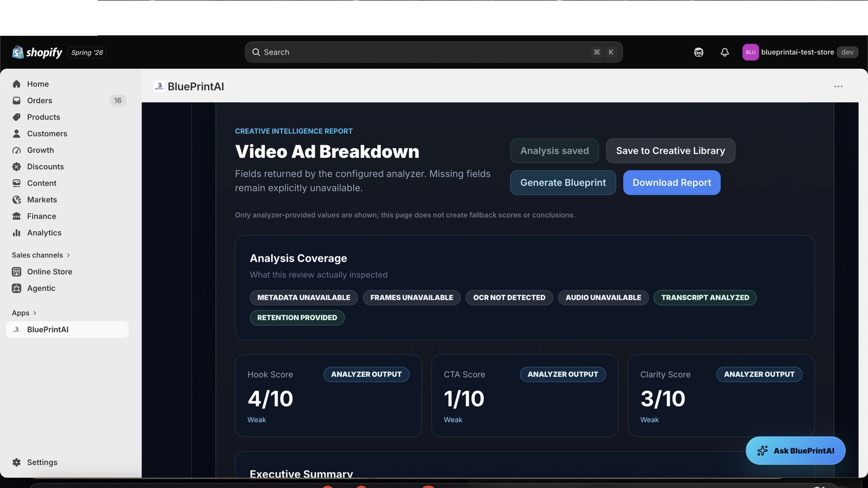Click the Orders count badge 16
Image resolution: width=868 pixels, height=488 pixels.
pyautogui.click(x=118, y=100)
